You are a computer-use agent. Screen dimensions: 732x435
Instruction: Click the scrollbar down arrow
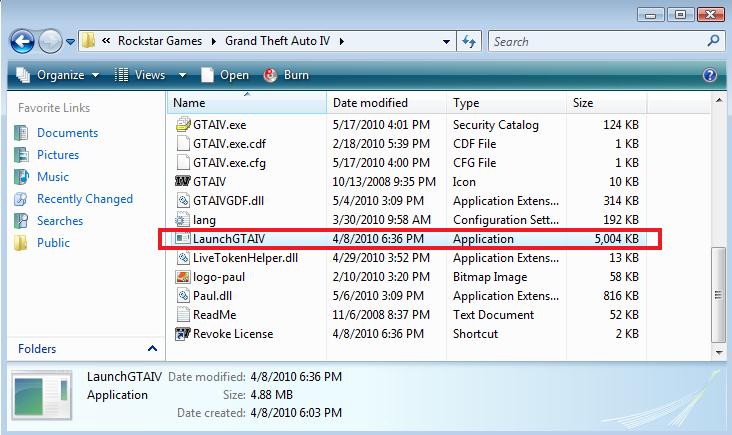718,352
